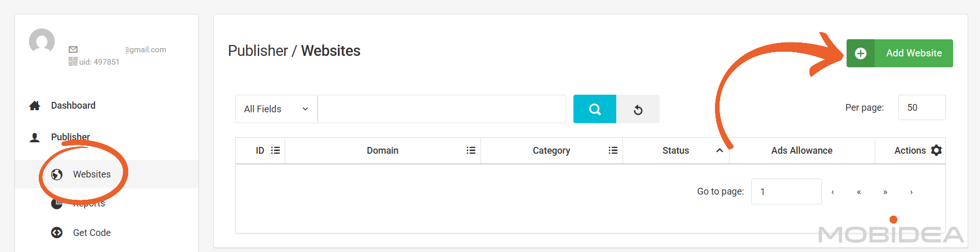Open the All Fields dropdown
Viewport: 980px width, 252px height.
[276, 109]
